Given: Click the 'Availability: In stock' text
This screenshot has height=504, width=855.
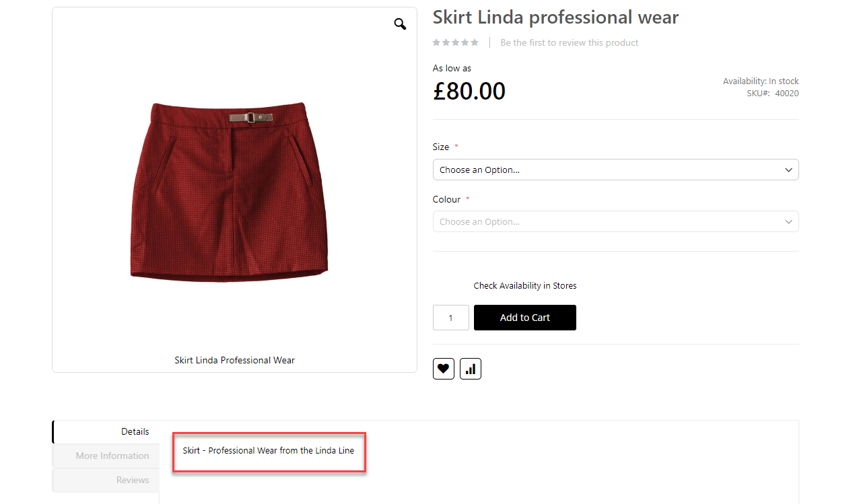Looking at the screenshot, I should 760,81.
